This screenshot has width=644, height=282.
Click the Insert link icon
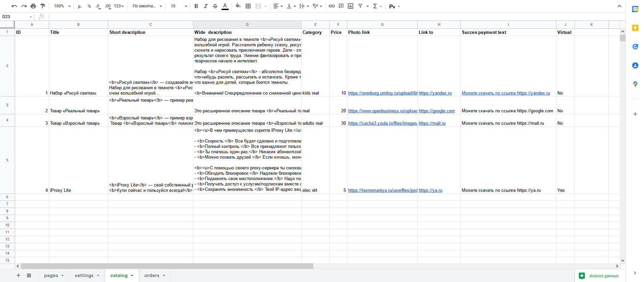pos(331,6)
